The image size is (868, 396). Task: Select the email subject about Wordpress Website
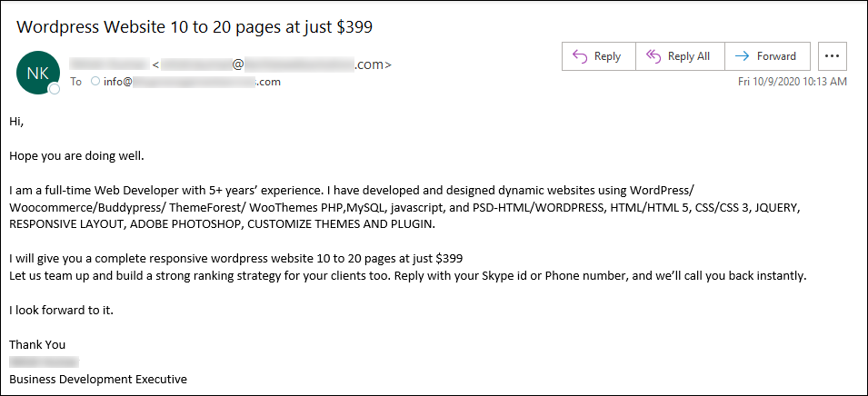[x=195, y=26]
